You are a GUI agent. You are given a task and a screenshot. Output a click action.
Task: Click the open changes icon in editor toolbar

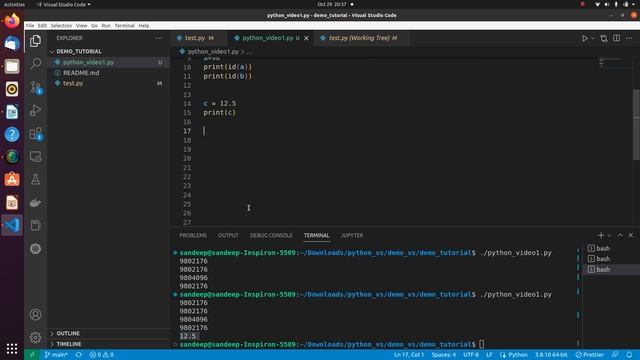[604, 38]
